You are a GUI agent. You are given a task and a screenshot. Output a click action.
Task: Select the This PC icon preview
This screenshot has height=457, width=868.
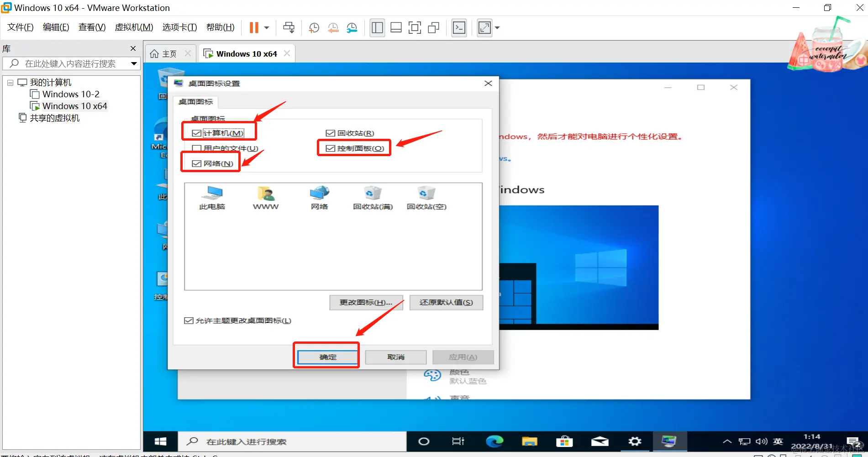tap(212, 198)
